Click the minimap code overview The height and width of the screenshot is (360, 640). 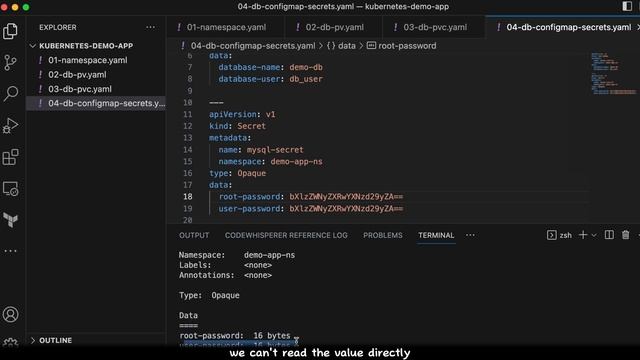click(x=613, y=73)
